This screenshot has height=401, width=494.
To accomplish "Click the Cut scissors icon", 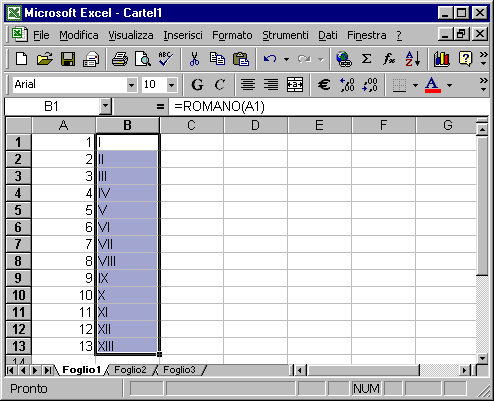I will (x=194, y=59).
